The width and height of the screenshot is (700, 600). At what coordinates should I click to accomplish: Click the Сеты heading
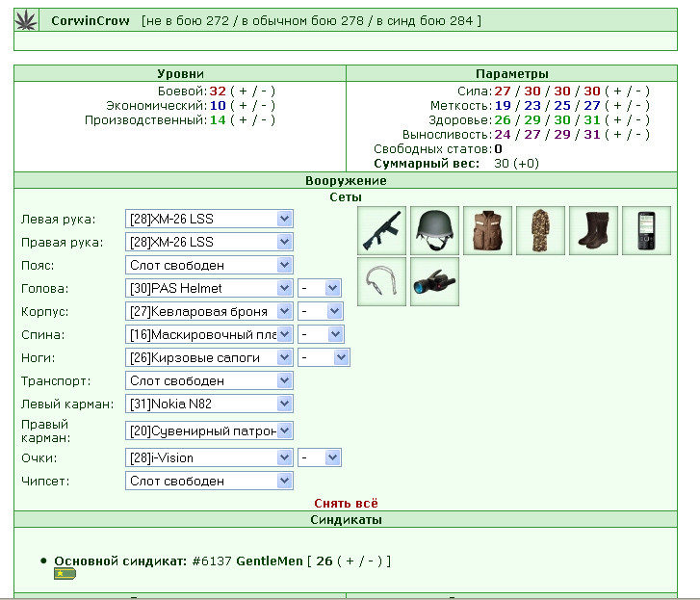click(x=346, y=196)
